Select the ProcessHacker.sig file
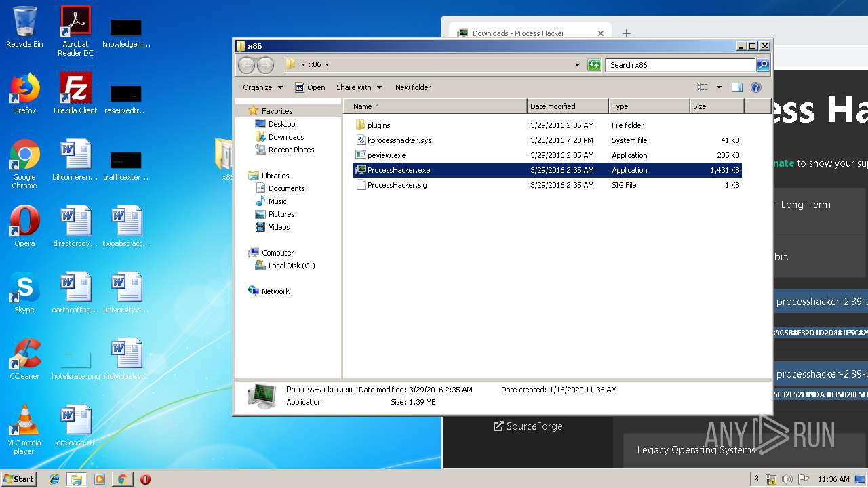Screen dimensions: 868x488 coord(547,185)
